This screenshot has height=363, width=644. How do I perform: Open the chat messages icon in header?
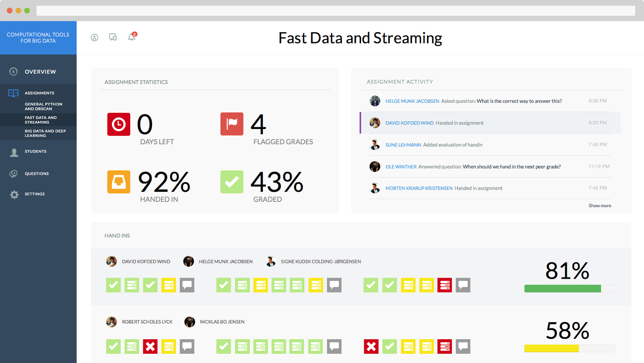pos(113,37)
